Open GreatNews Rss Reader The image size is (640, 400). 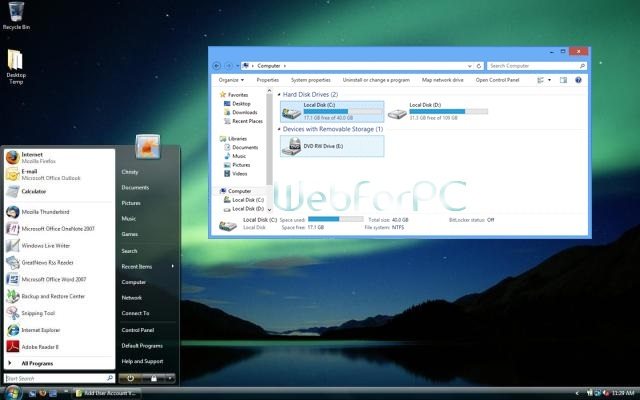point(59,262)
